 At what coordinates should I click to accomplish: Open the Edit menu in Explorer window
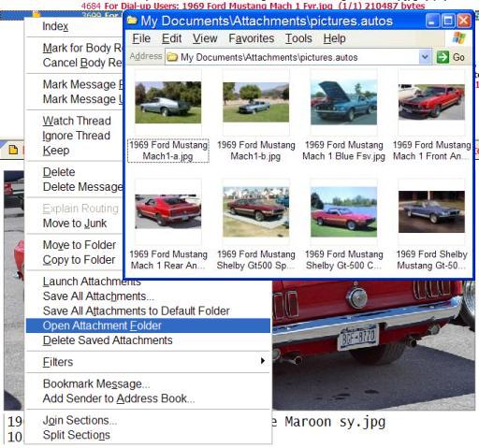coord(171,38)
